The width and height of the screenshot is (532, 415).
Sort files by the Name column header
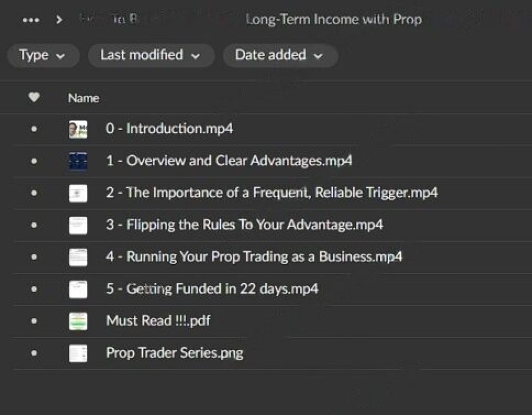click(x=83, y=98)
